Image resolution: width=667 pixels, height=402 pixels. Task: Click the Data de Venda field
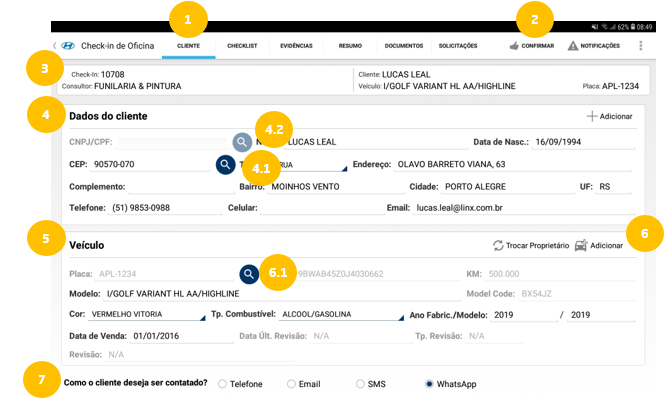(x=182, y=336)
